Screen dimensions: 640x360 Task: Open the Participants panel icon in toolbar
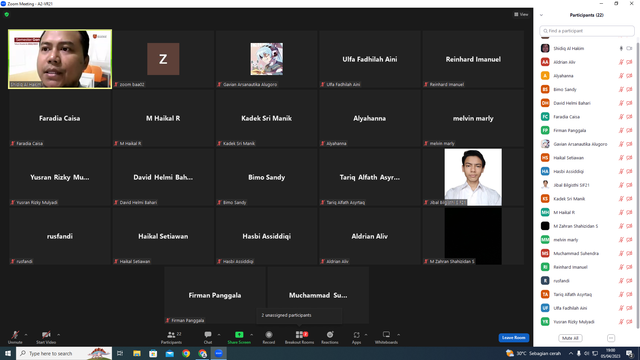(171, 335)
